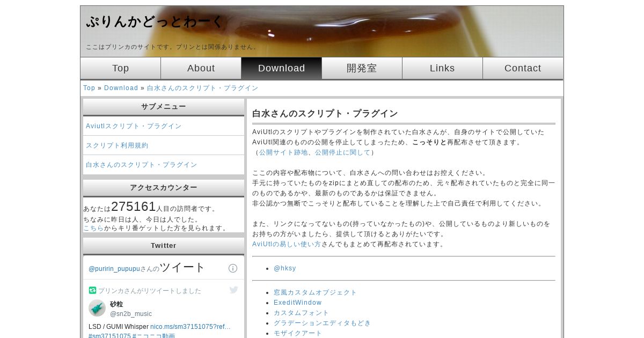Open the About navigation tab

[201, 68]
